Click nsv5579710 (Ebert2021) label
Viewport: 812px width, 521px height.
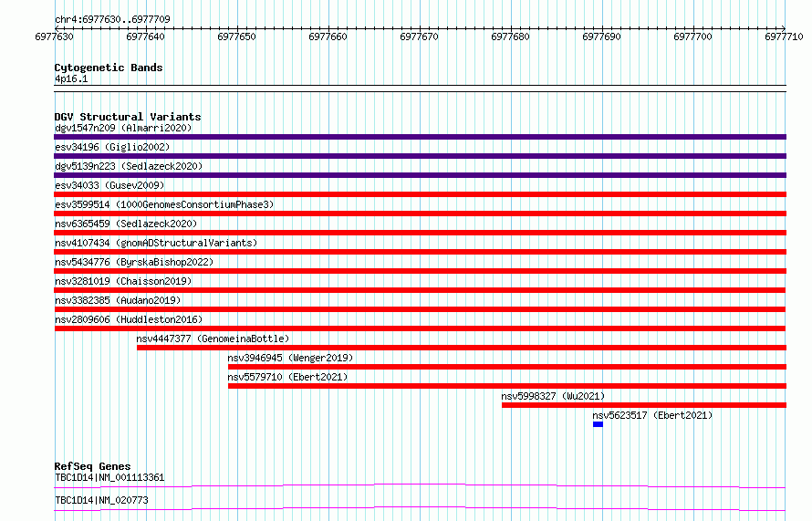click(x=288, y=377)
